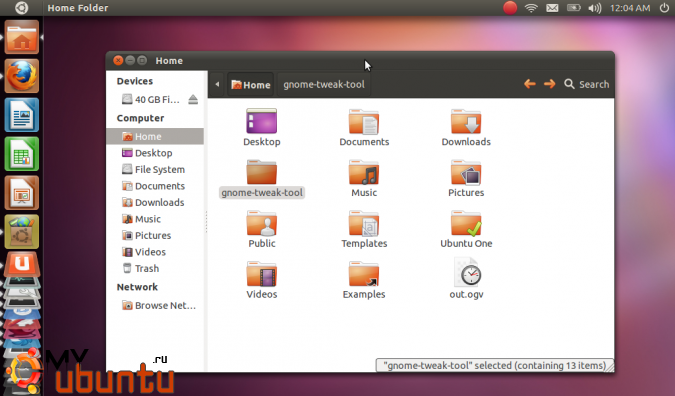The image size is (675, 396).
Task: Open the clock showing 12:04 AM
Action: coord(630,8)
